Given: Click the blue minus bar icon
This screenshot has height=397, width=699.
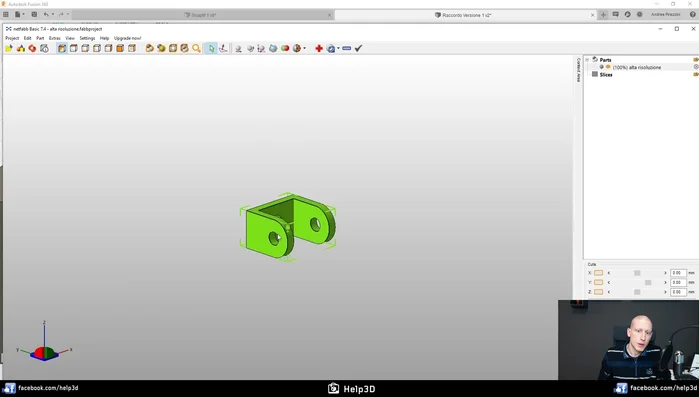Looking at the screenshot, I should click(x=346, y=48).
